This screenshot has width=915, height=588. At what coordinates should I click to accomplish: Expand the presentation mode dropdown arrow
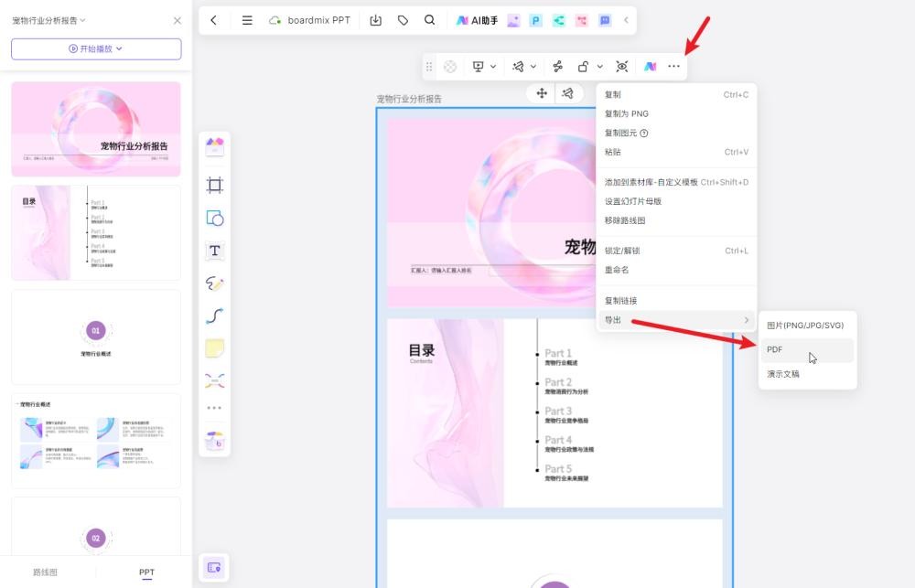(x=493, y=67)
